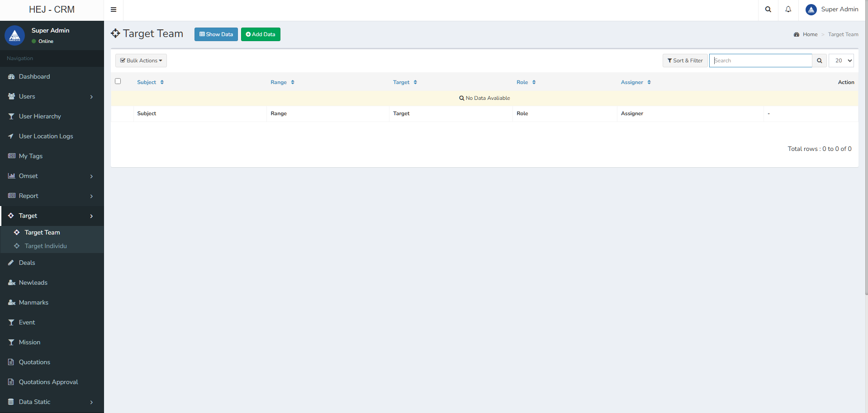The image size is (868, 413).
Task: Sort table by Range column
Action: coord(283,82)
